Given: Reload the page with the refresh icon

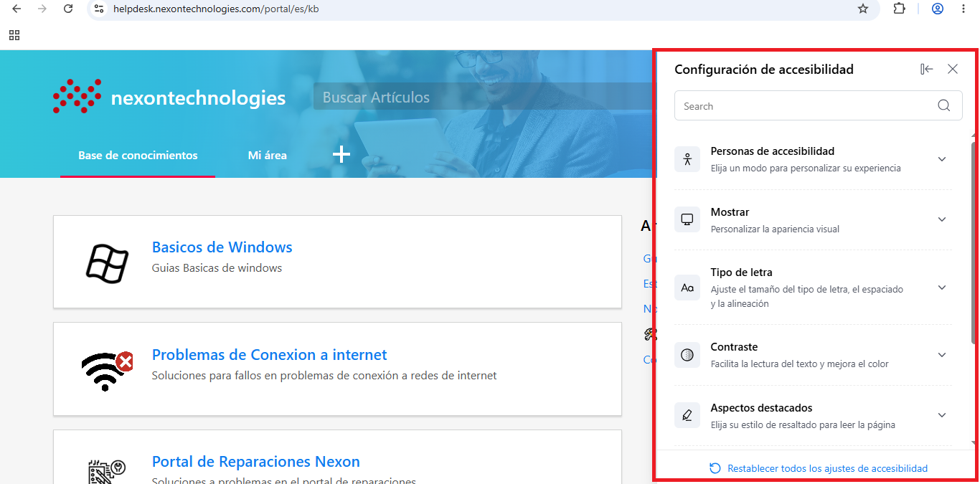Looking at the screenshot, I should (x=68, y=9).
